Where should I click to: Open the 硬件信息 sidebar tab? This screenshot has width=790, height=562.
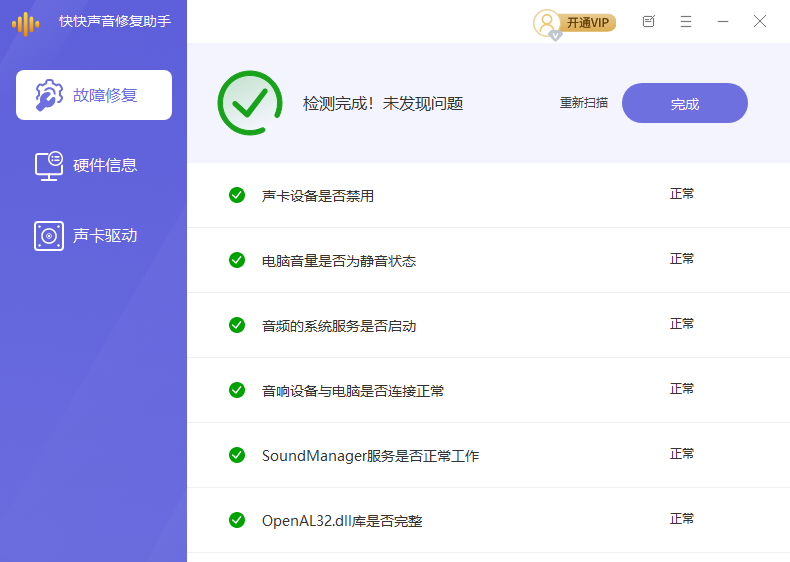(94, 165)
